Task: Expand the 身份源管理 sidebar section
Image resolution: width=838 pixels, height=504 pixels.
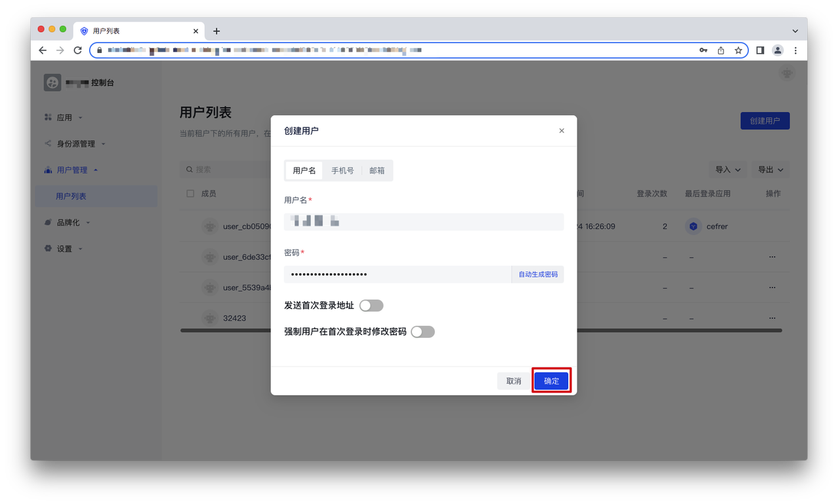Action: pyautogui.click(x=76, y=144)
